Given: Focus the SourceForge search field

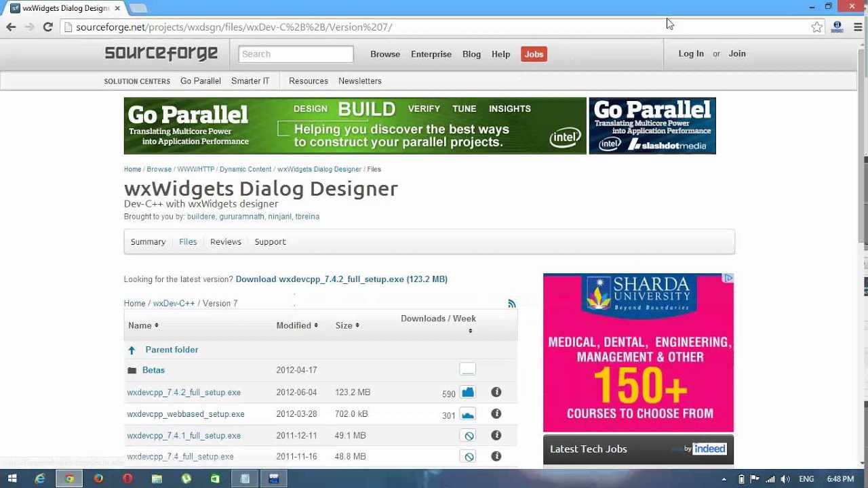Looking at the screenshot, I should click(296, 54).
